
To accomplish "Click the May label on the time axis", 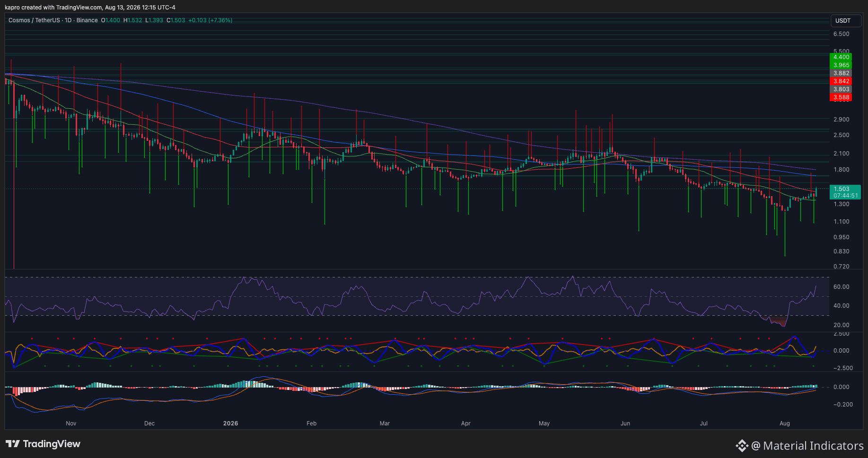I will pos(544,423).
